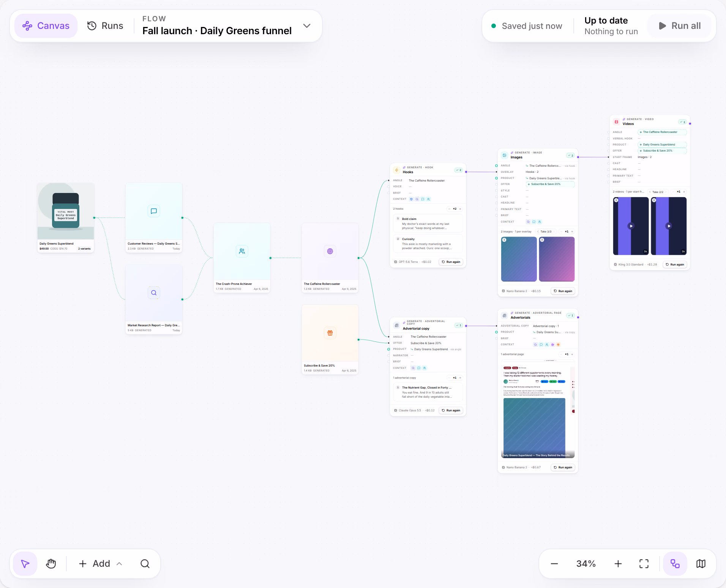Click the image icon on Images node
Screen dimensions: 726x588
point(504,155)
